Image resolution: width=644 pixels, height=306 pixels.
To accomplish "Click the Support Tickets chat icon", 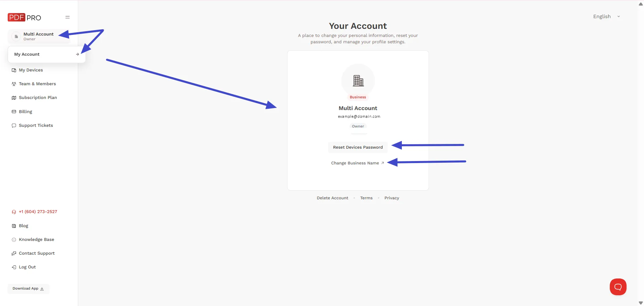I will pos(14,125).
